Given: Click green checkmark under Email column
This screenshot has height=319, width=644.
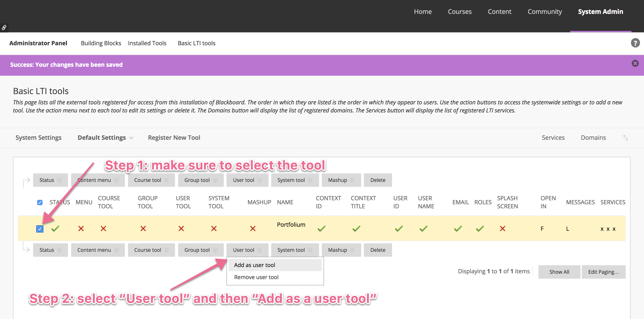Looking at the screenshot, I should point(458,228).
